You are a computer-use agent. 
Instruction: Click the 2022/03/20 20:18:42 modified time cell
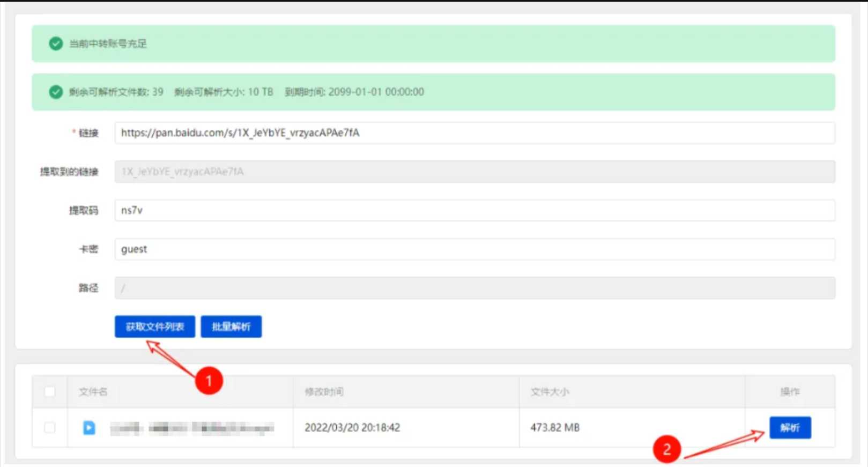[352, 427]
